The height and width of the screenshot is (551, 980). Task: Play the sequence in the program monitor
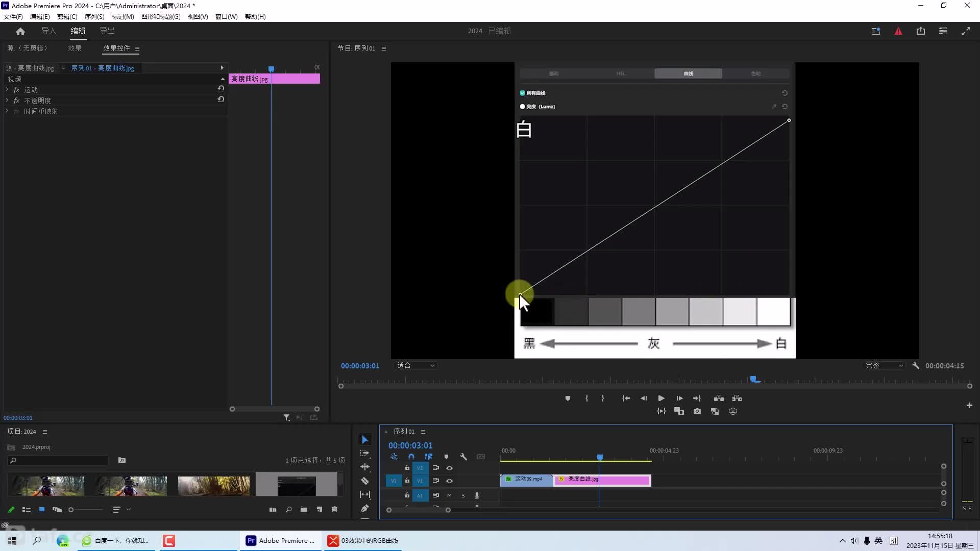pyautogui.click(x=661, y=398)
